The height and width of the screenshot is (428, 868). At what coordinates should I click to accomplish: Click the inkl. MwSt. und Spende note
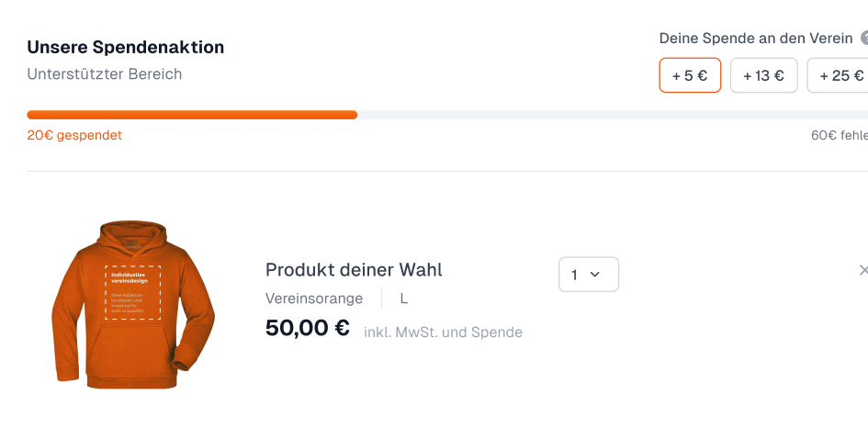pos(443,332)
